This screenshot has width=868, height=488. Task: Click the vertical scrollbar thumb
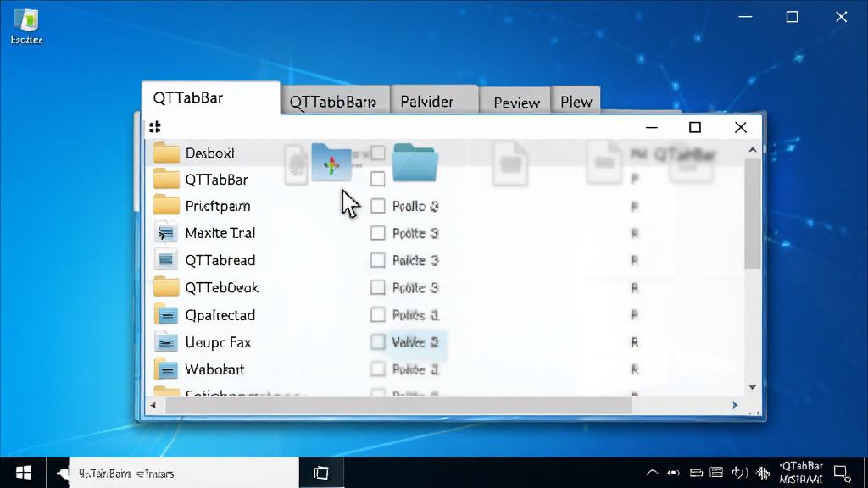(x=753, y=214)
